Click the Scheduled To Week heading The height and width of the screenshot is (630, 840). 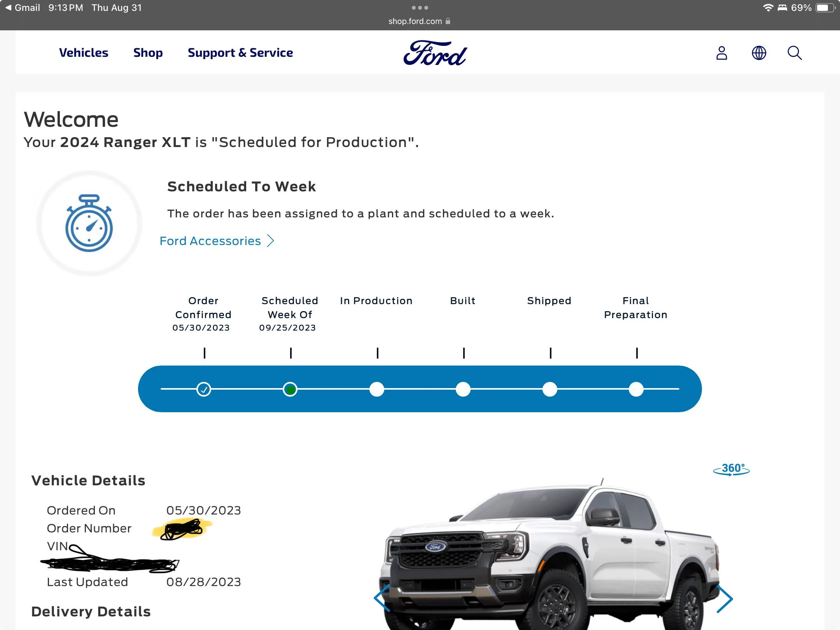[x=241, y=187]
